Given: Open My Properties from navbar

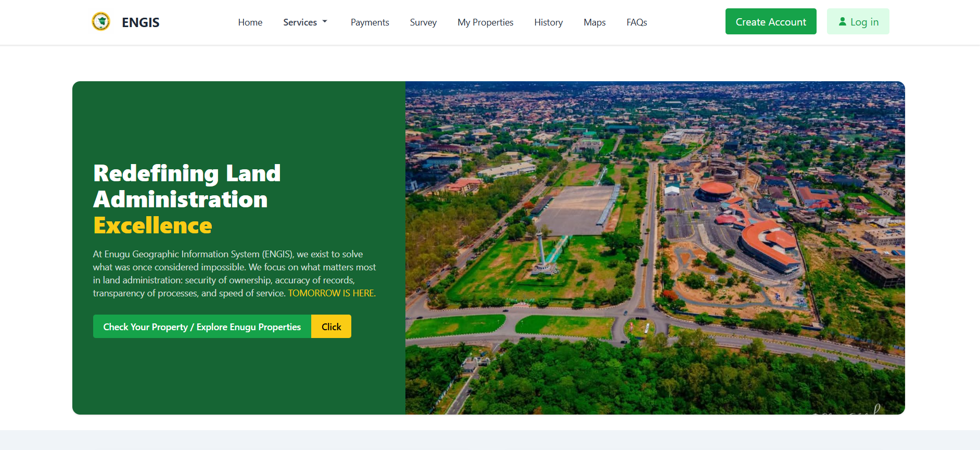Looking at the screenshot, I should [485, 22].
